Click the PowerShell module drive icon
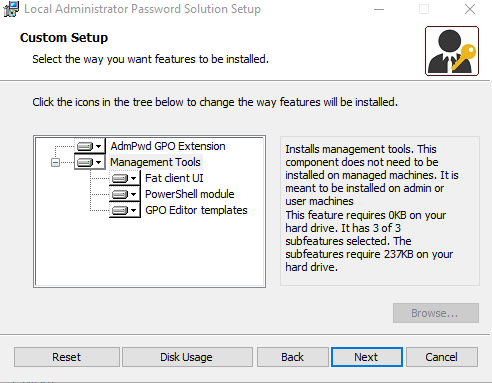This screenshot has height=383, width=492. pos(120,194)
